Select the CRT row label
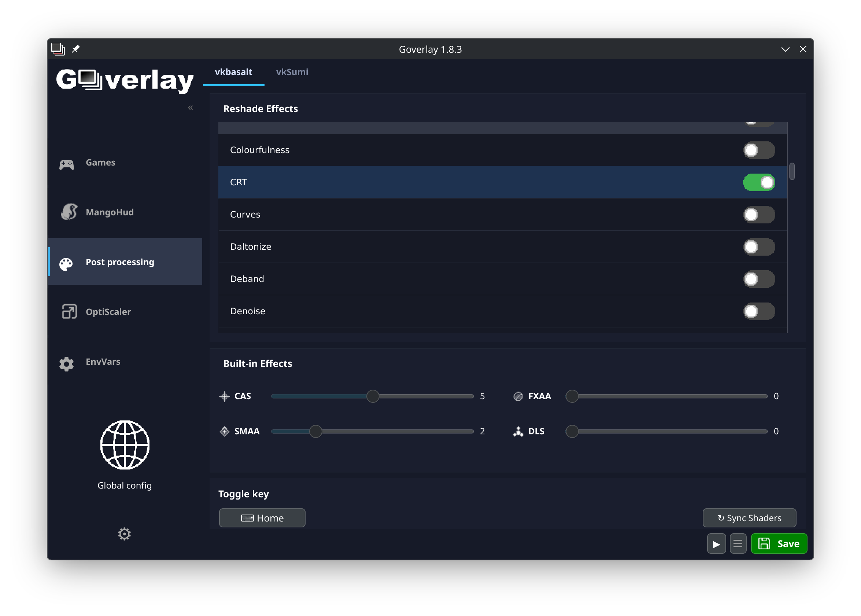This screenshot has height=616, width=861. point(238,182)
